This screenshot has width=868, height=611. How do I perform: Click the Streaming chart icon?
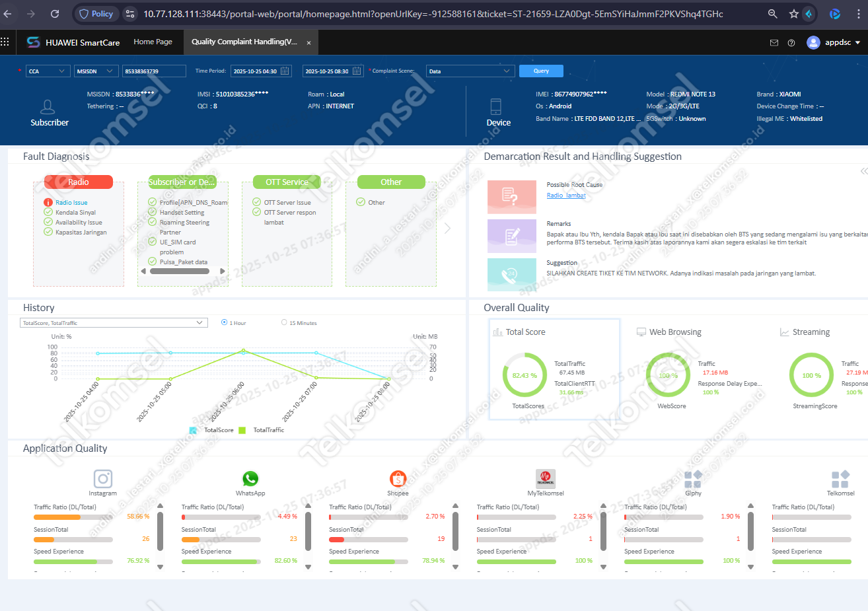784,332
